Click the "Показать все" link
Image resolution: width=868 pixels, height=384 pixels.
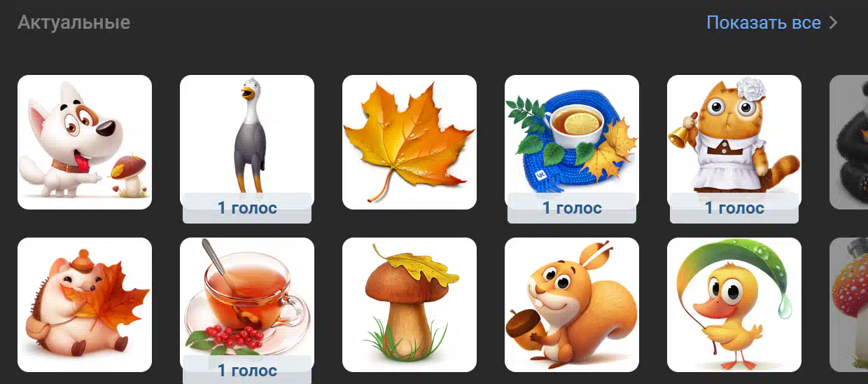tap(764, 22)
